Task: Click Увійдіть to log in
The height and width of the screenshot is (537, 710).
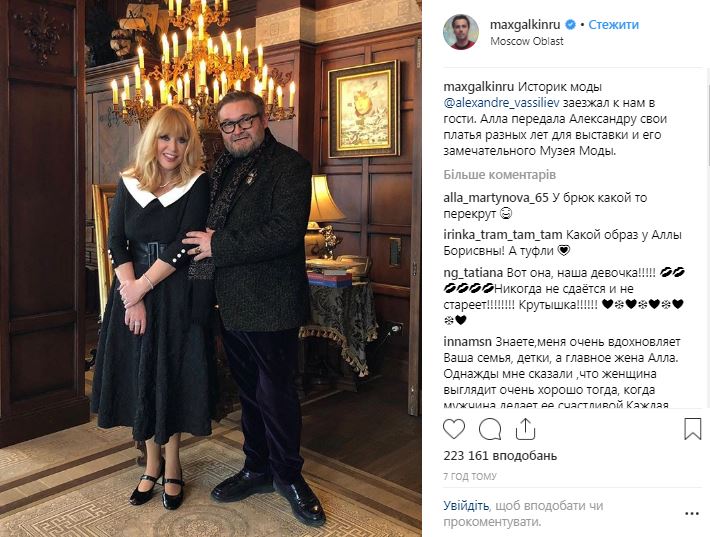Action: click(466, 505)
